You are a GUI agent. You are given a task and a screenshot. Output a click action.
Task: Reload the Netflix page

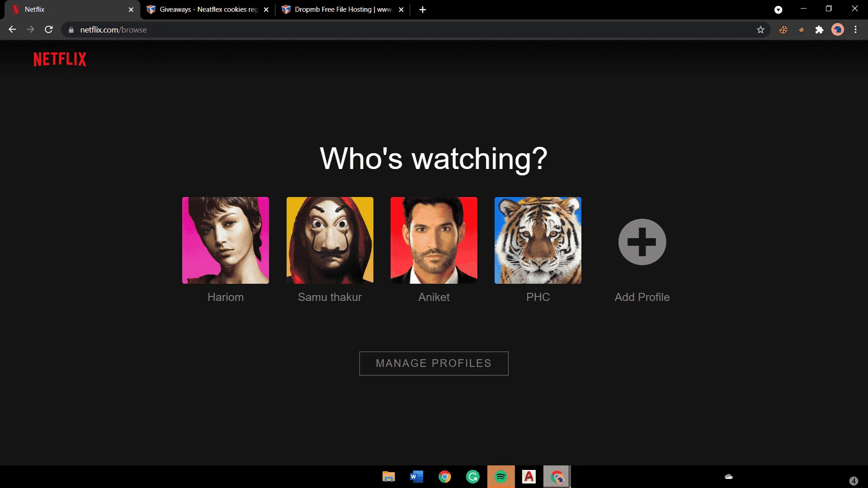point(49,30)
